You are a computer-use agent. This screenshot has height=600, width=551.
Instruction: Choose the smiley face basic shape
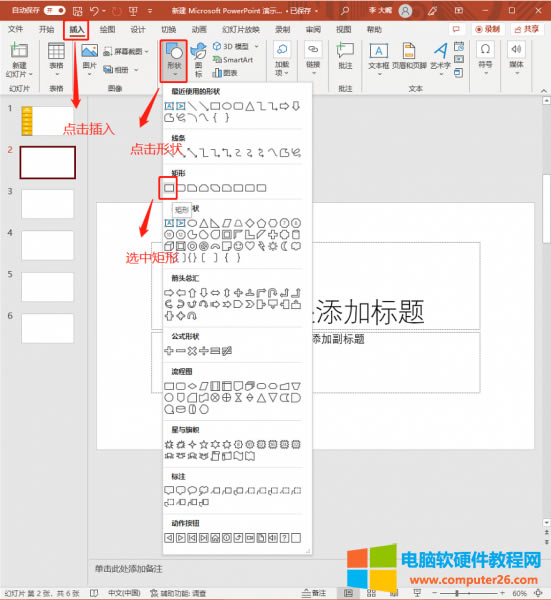[238, 246]
